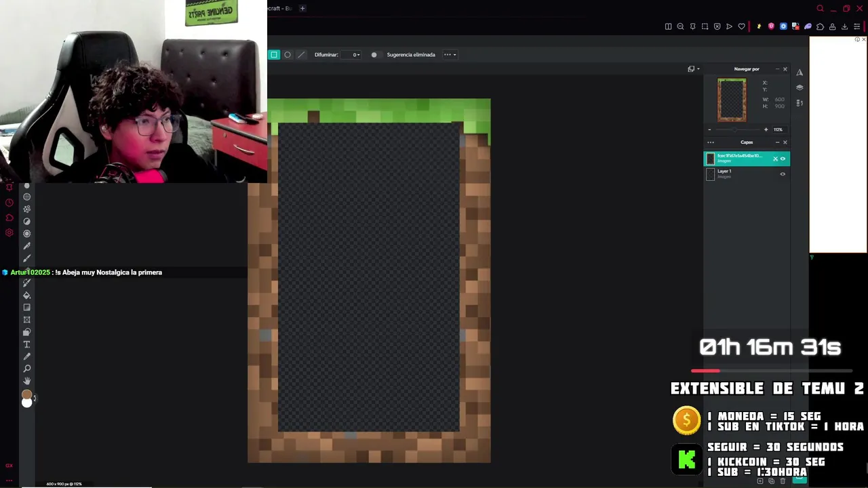Swap foreground and background colors

(x=35, y=399)
